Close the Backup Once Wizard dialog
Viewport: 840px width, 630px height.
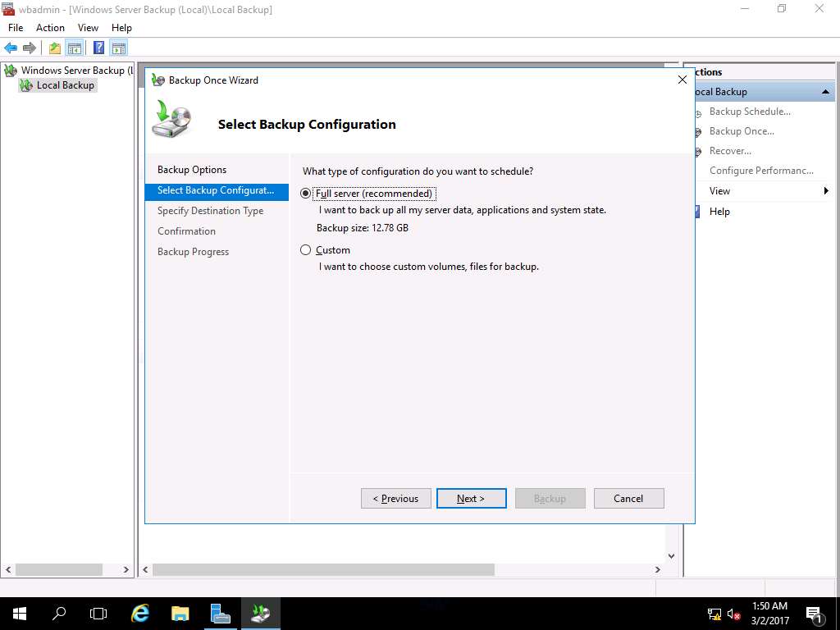tap(682, 80)
